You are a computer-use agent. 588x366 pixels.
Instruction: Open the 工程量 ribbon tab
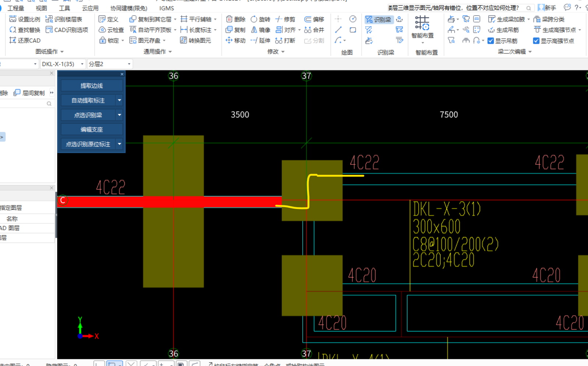click(16, 8)
